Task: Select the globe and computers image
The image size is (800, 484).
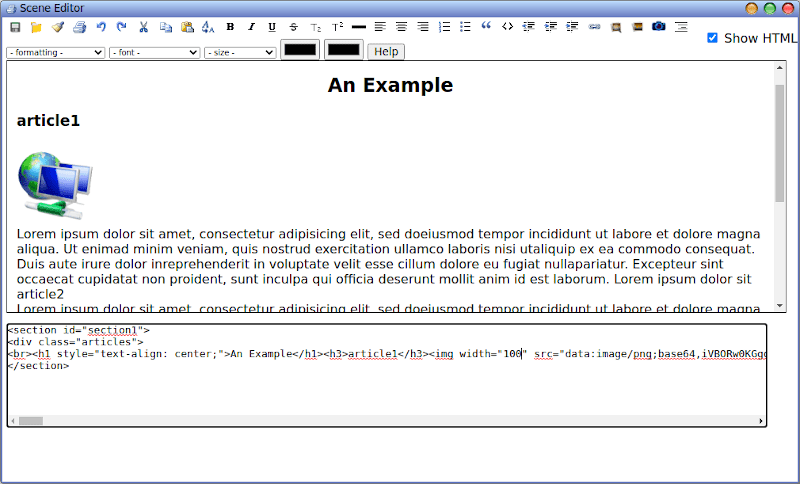Action: pos(55,185)
